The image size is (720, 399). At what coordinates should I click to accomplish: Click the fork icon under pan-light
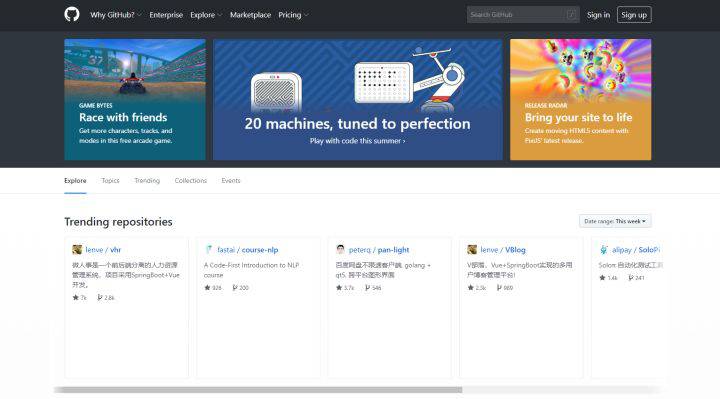coord(367,287)
